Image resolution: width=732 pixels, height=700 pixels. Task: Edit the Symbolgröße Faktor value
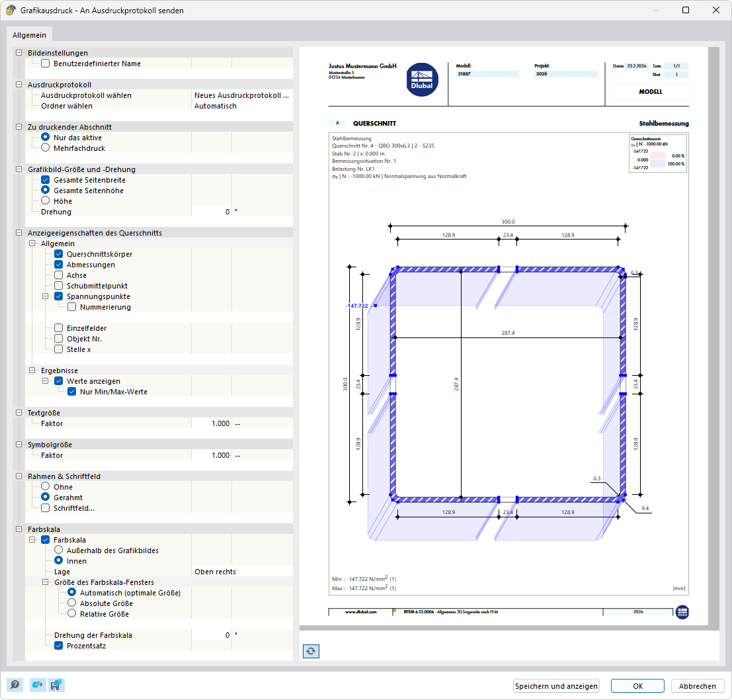pos(212,455)
